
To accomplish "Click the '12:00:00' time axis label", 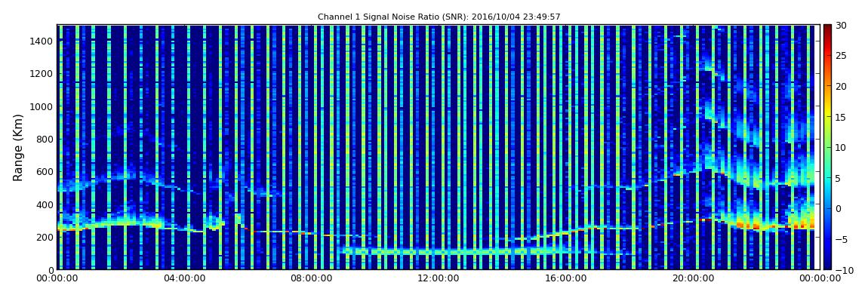I will pos(439,279).
